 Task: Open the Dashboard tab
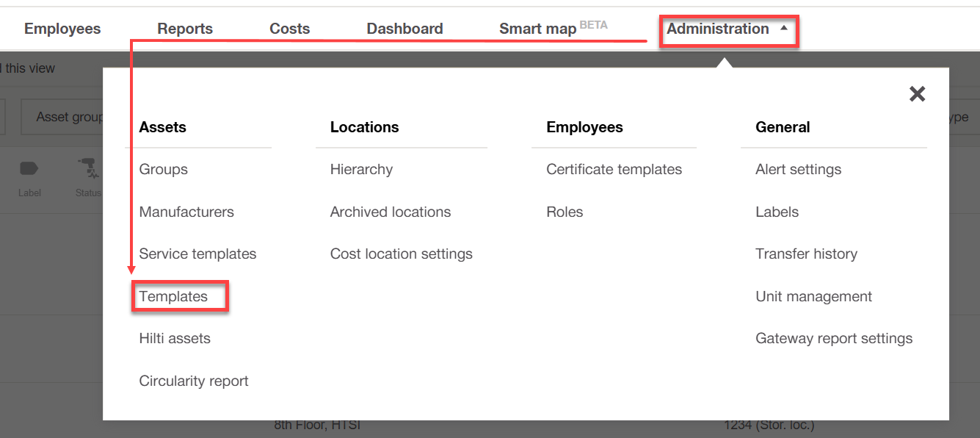404,29
